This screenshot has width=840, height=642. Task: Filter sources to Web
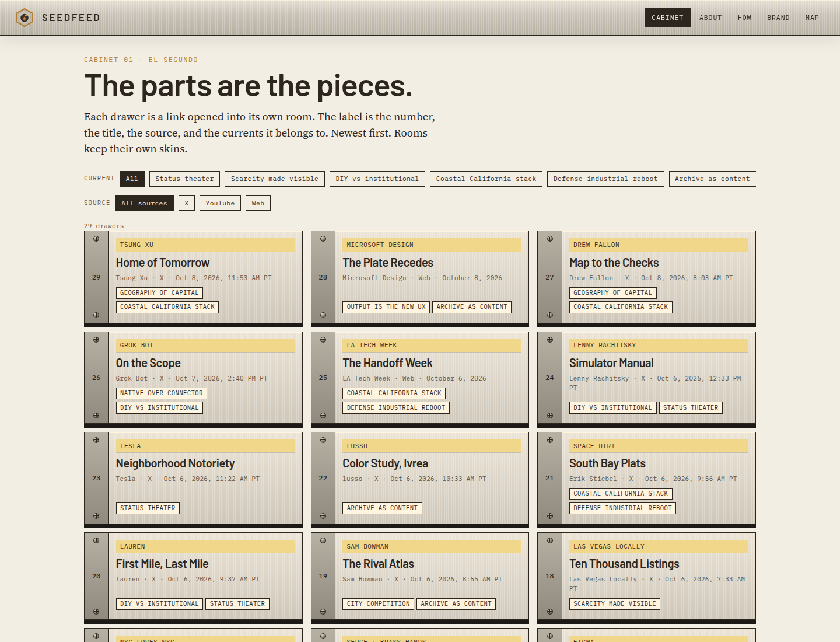coord(258,203)
